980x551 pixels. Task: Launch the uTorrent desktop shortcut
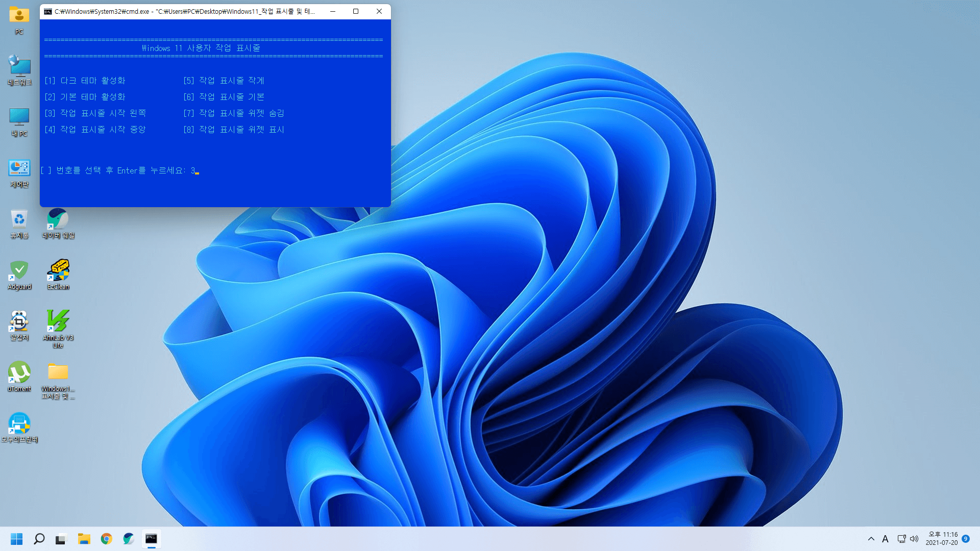[x=19, y=377]
